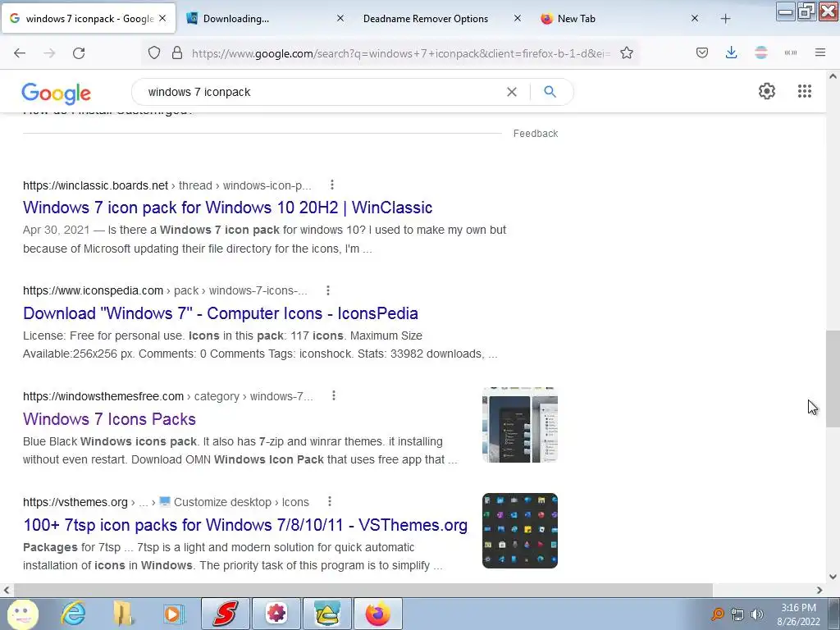Go back to the previous page
Image resolution: width=840 pixels, height=630 pixels.
pyautogui.click(x=20, y=53)
